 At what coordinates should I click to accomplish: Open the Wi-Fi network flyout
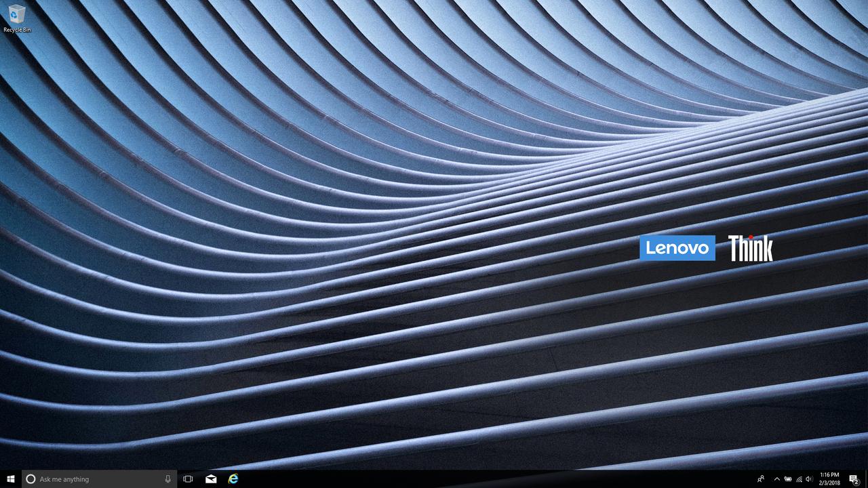tap(799, 479)
